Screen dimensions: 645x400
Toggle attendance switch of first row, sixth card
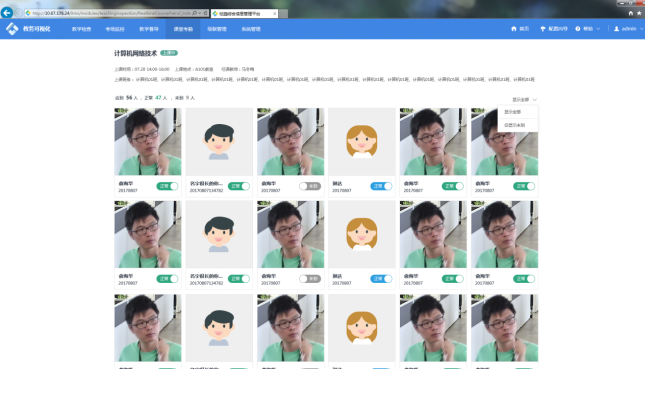(x=524, y=186)
